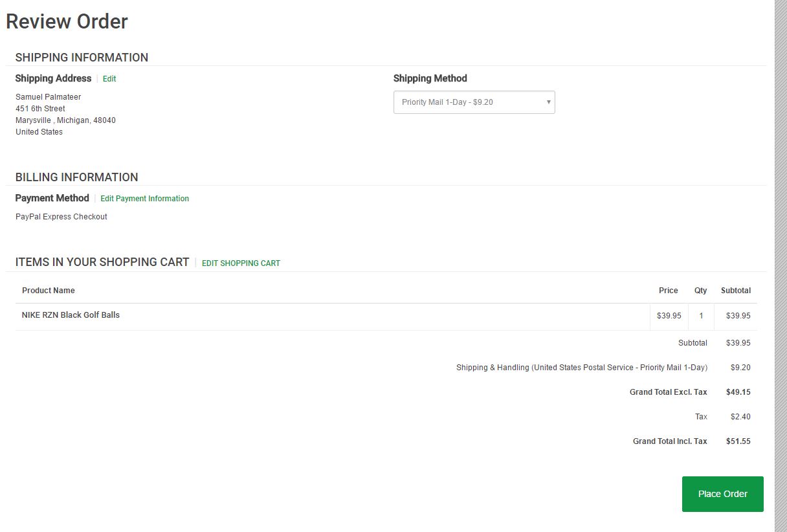Select the Shipping Information section header

click(82, 58)
